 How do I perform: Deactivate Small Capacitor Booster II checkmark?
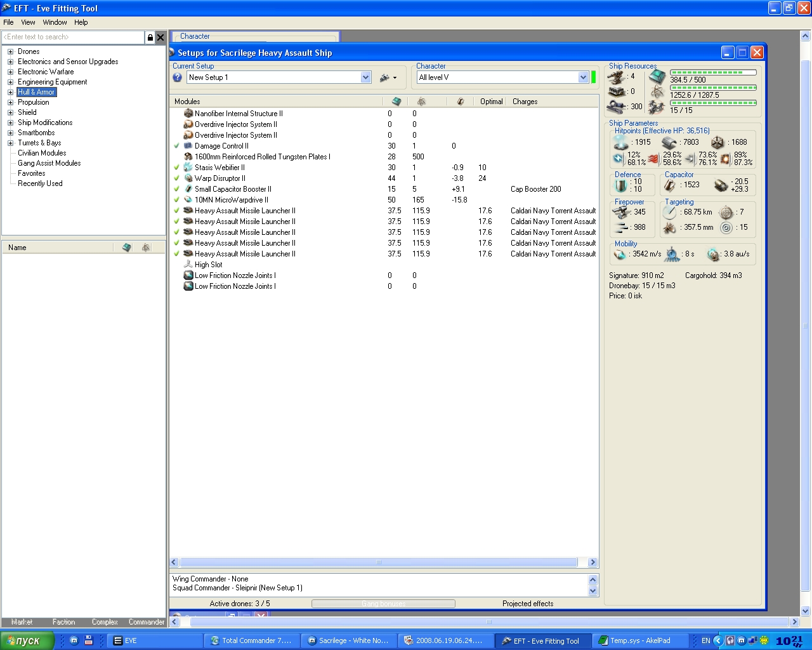(177, 189)
